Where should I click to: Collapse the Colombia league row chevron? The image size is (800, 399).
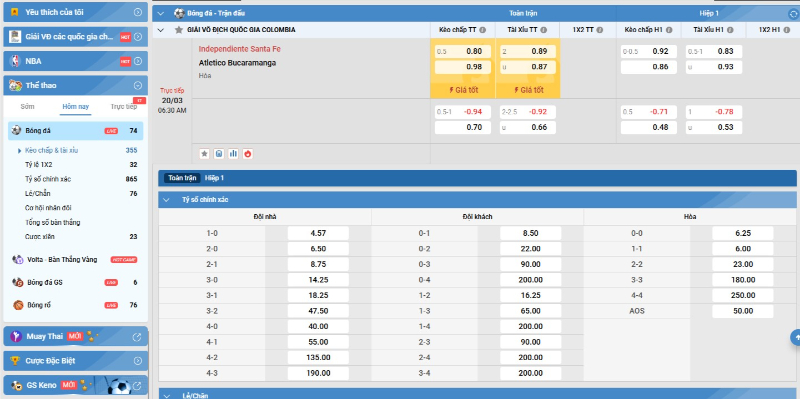tap(161, 30)
